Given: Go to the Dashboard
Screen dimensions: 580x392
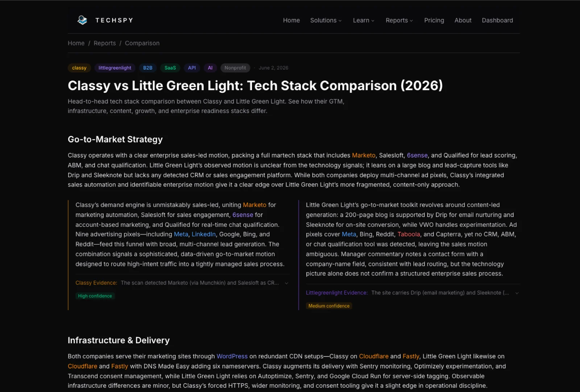Looking at the screenshot, I should pos(497,20).
